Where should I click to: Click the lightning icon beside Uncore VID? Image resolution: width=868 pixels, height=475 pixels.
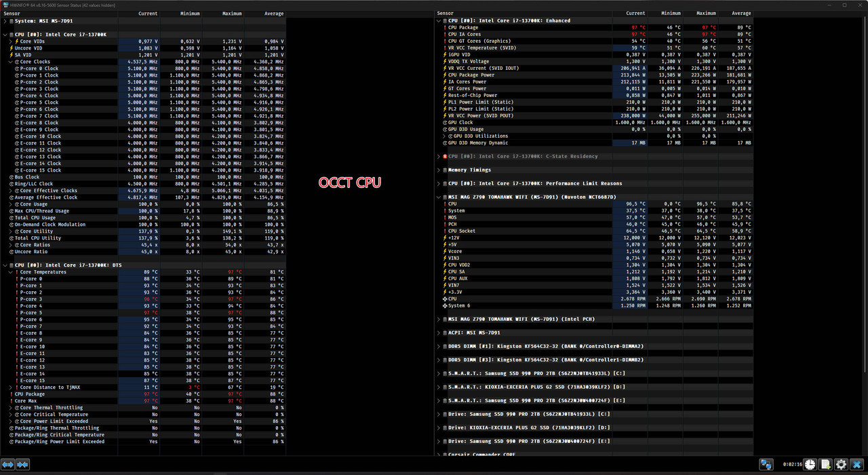[x=12, y=48]
